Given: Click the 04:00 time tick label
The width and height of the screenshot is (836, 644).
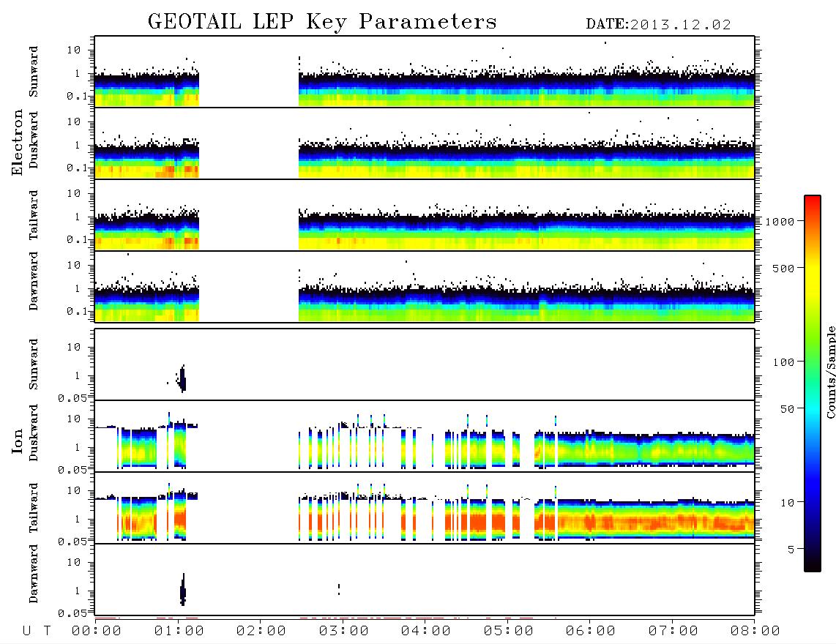Looking at the screenshot, I should (x=426, y=631).
